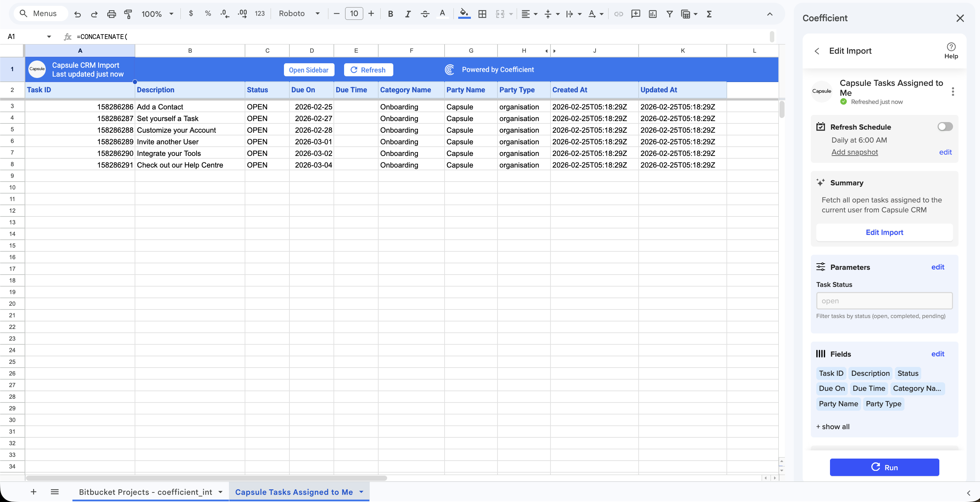The width and height of the screenshot is (980, 502).
Task: Toggle the Refresh Schedule switch
Action: point(945,127)
